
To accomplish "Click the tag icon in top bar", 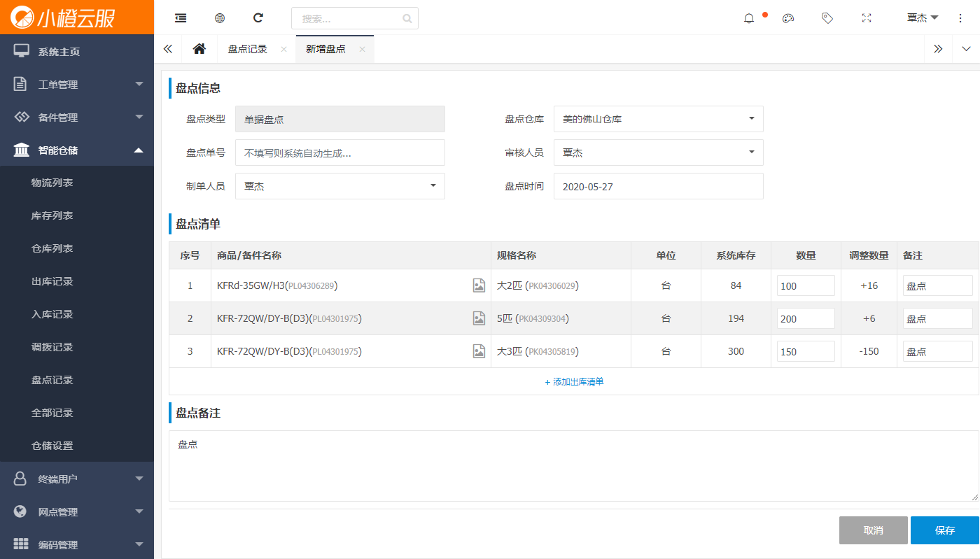I will point(827,18).
